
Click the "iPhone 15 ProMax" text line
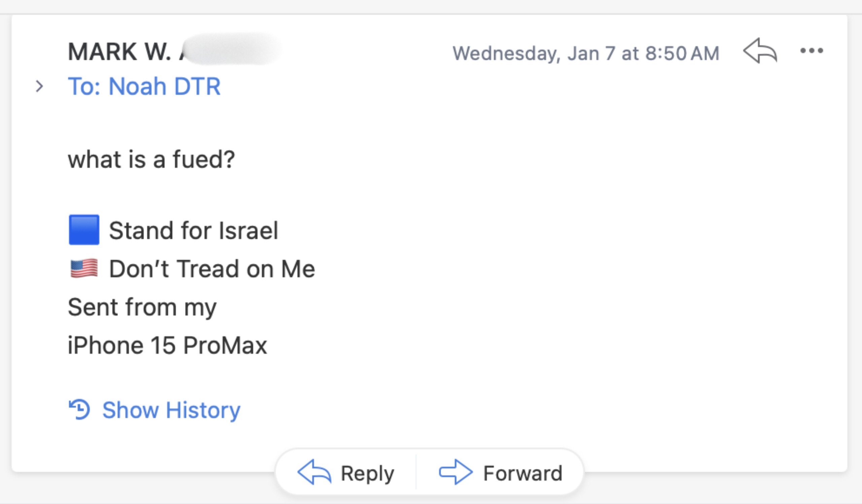(x=167, y=345)
